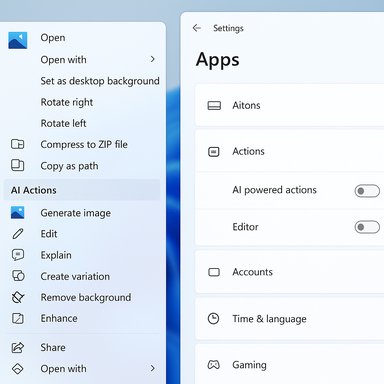
Task: Click the Photos icon beside Open
Action: coord(18,41)
